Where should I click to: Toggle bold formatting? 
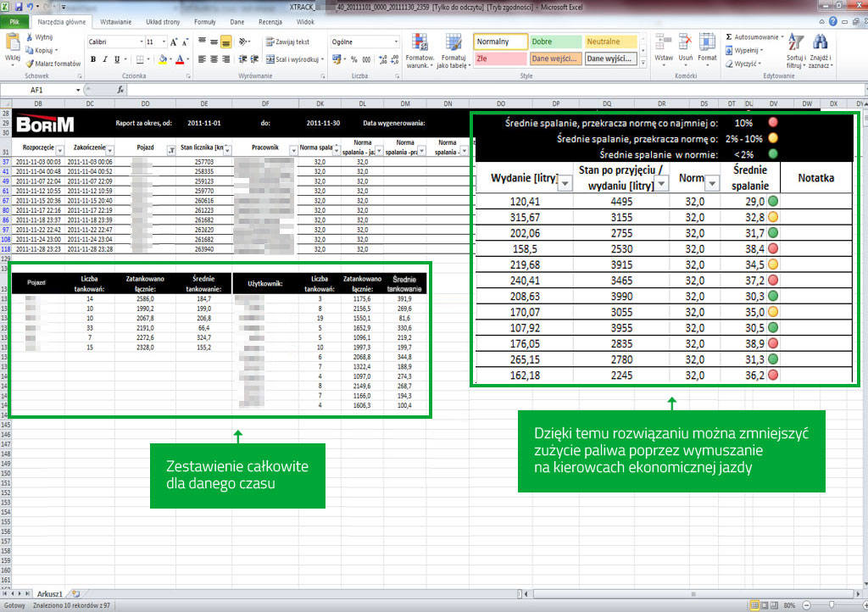93,59
